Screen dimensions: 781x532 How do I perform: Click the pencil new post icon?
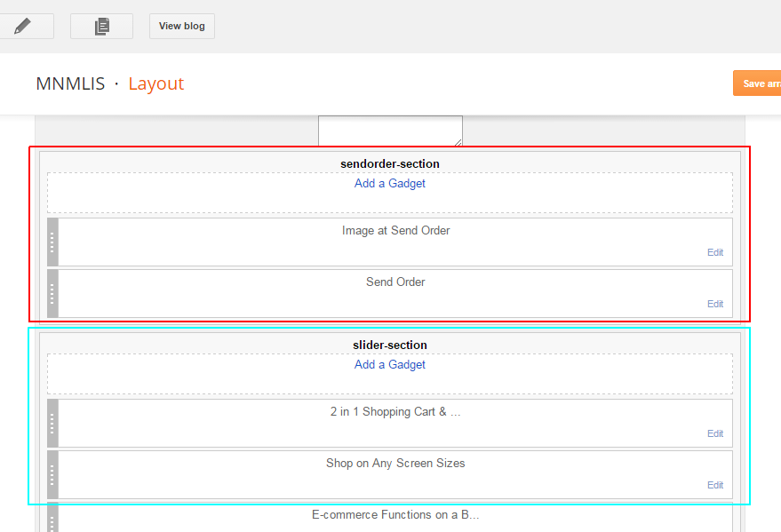pyautogui.click(x=23, y=26)
